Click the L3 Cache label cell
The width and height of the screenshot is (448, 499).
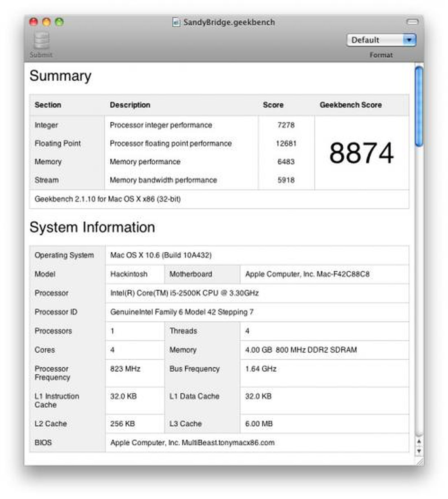(x=185, y=424)
